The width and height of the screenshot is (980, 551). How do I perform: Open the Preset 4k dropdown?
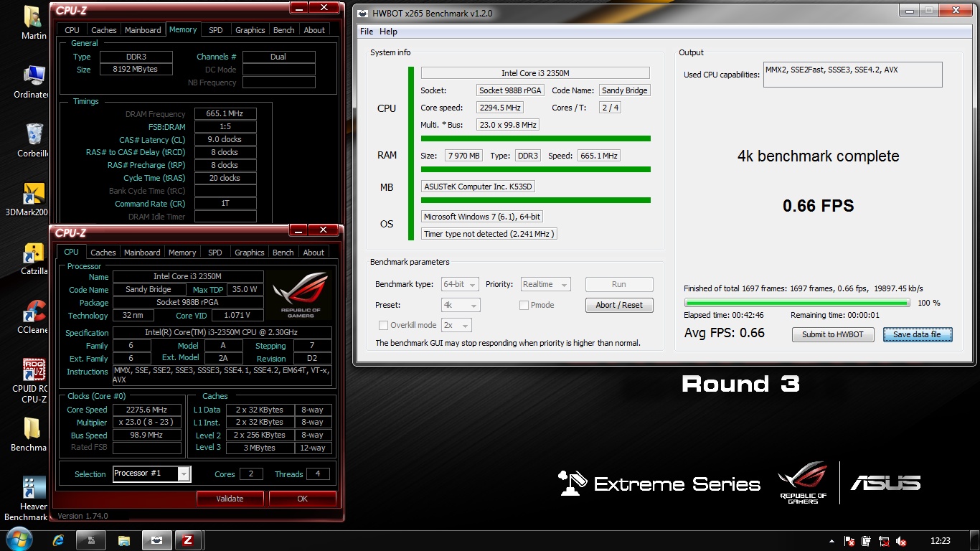click(460, 305)
